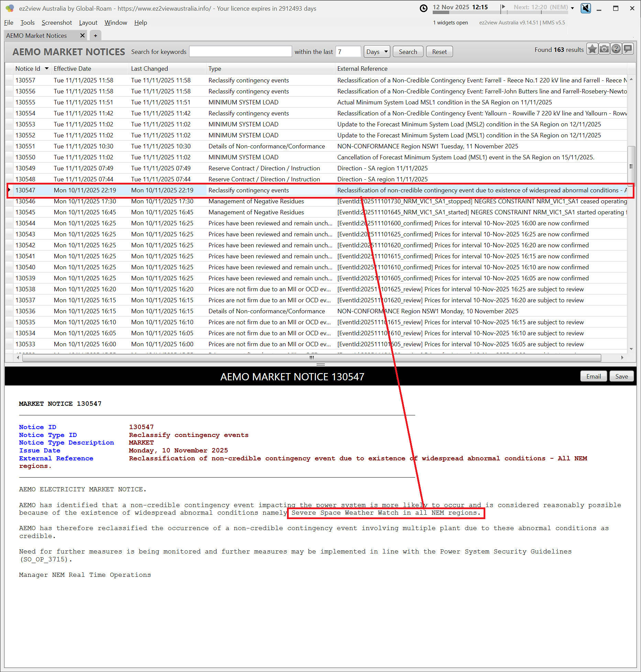Click Notice Id column sort arrow
This screenshot has width=641, height=672.
[46, 68]
